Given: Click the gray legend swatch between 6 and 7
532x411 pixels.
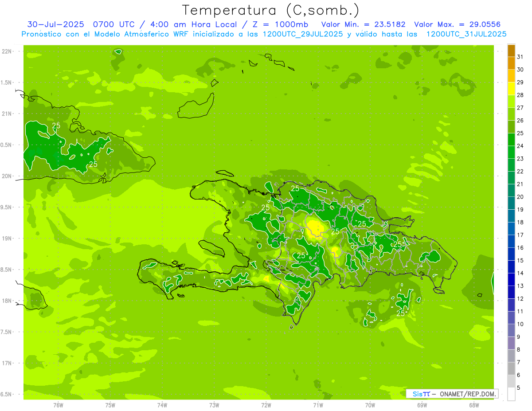Looking at the screenshot, I should click(x=511, y=368).
